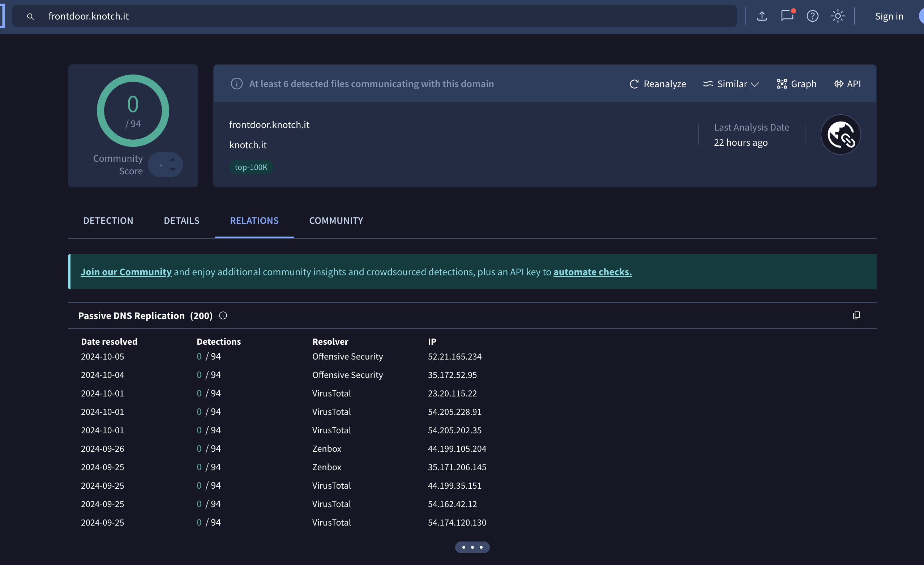This screenshot has width=924, height=565.
Task: Open the Community tab
Action: [336, 221]
